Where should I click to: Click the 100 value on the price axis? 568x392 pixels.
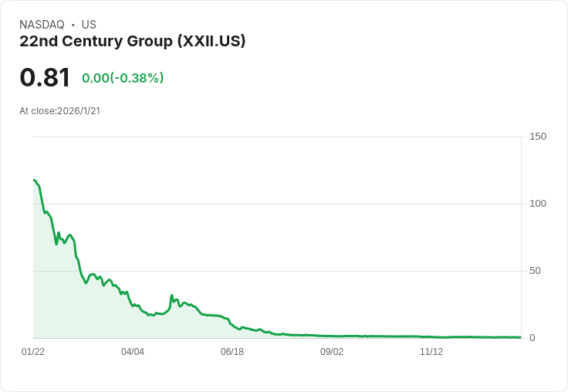click(x=538, y=204)
